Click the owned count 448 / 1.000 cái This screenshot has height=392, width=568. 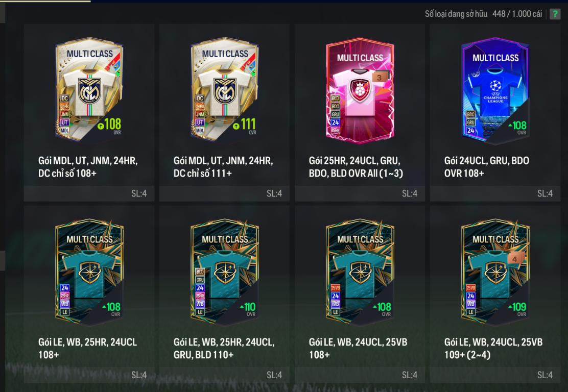click(517, 14)
